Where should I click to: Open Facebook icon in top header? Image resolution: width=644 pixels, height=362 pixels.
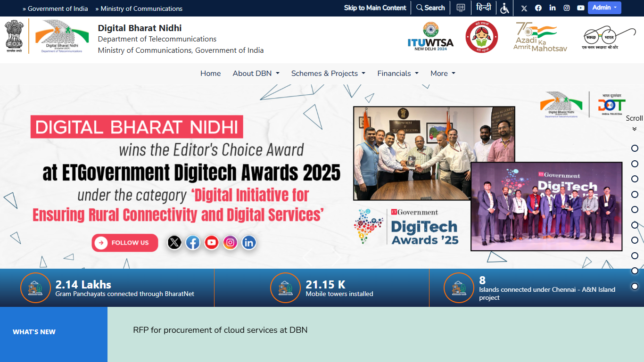point(538,8)
